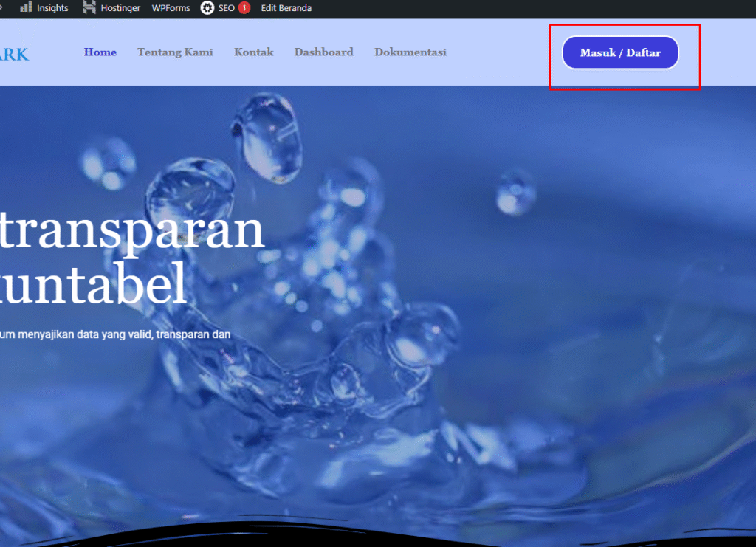This screenshot has height=547, width=756.
Task: Click the red SEO notification badge
Action: pos(244,8)
